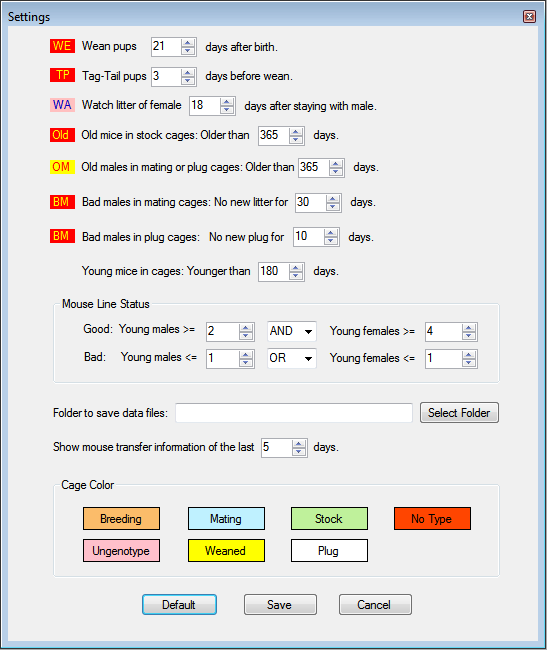
Task: Increase Wean pups days with up arrow
Action: (x=188, y=43)
